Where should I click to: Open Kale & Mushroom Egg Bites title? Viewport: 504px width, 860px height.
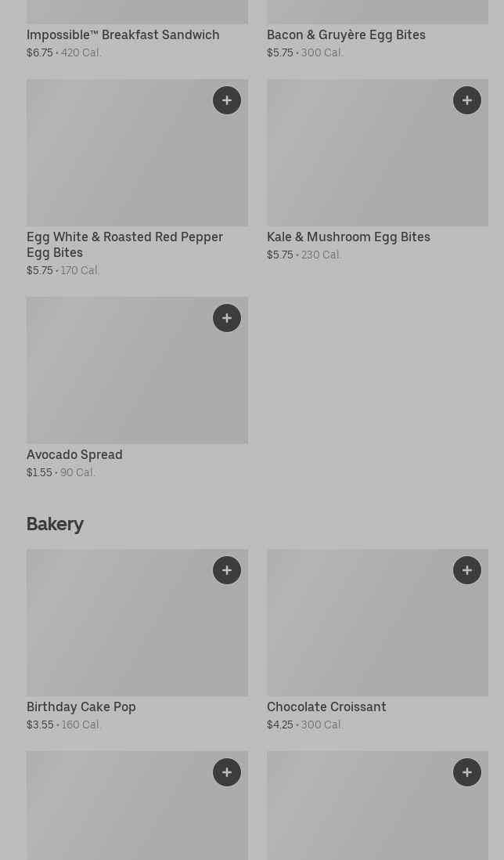pyautogui.click(x=348, y=237)
